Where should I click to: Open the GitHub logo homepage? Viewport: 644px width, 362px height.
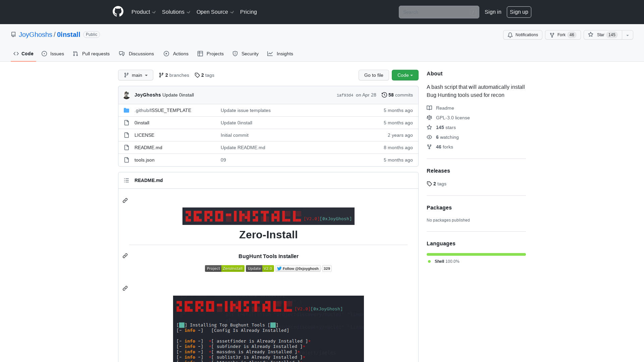[x=118, y=12]
